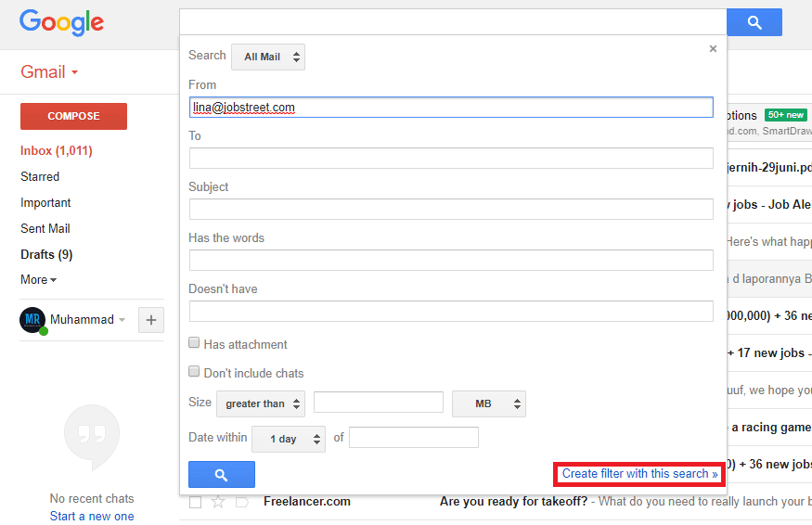
Task: Mark Freelancer.com email importance marker
Action: click(x=241, y=502)
